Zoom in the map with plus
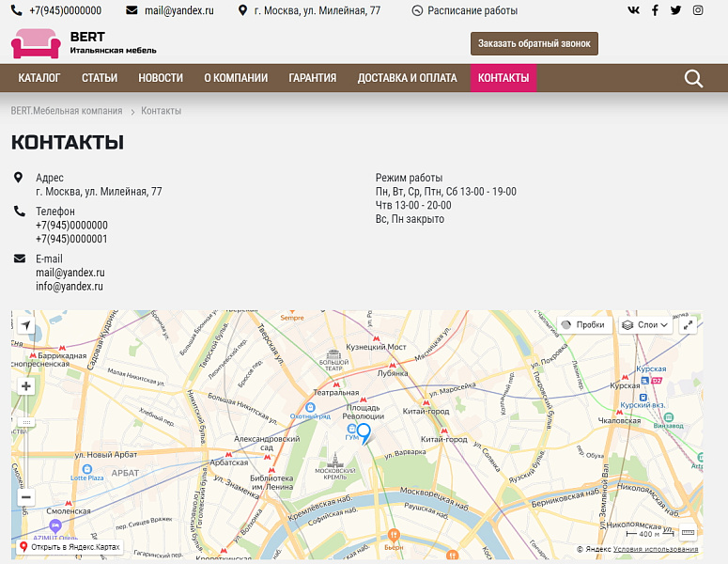728x564 pixels. pos(26,386)
